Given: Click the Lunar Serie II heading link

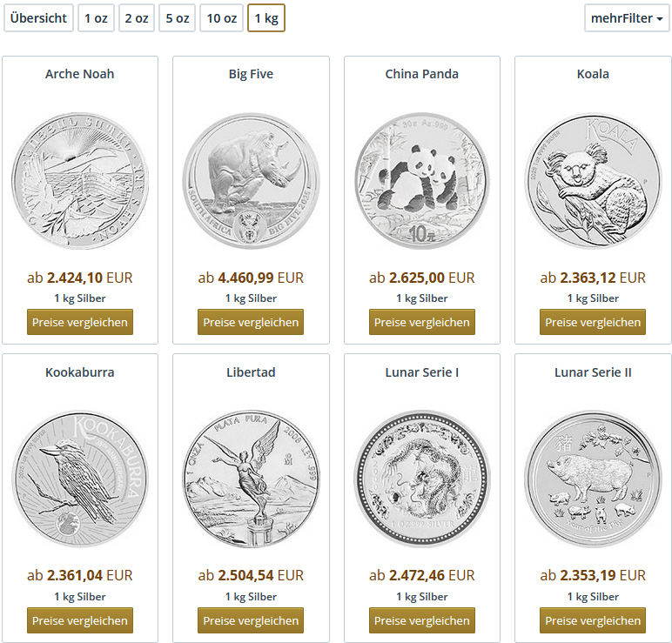Looking at the screenshot, I should (x=593, y=372).
